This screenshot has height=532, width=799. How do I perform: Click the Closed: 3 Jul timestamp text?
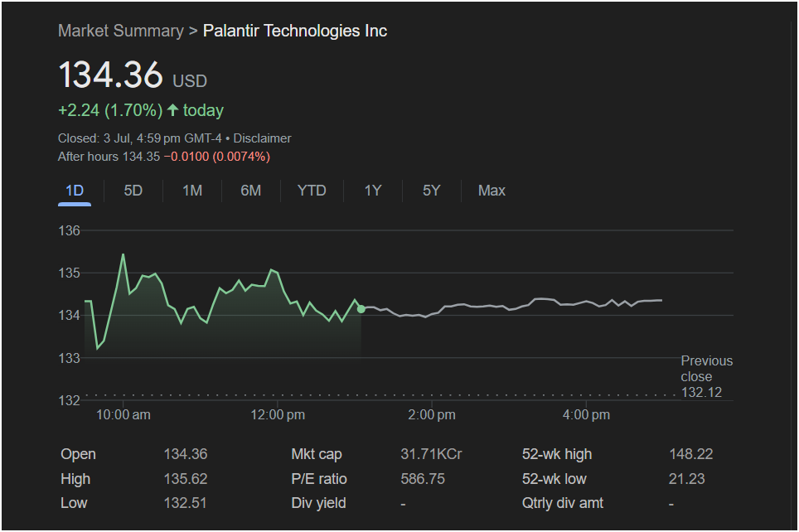point(139,138)
